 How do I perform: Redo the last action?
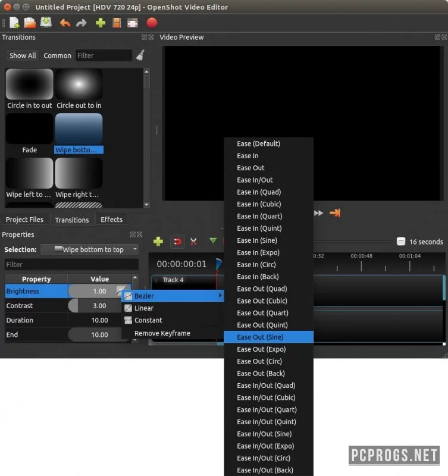81,23
